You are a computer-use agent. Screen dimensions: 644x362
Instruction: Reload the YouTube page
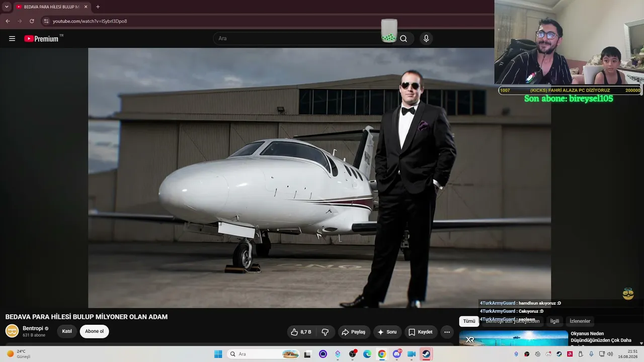point(32,21)
